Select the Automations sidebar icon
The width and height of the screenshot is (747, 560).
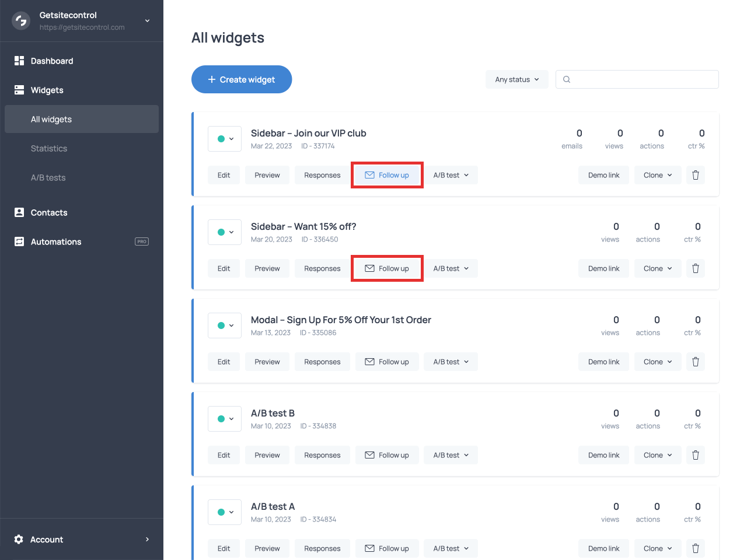(19, 242)
